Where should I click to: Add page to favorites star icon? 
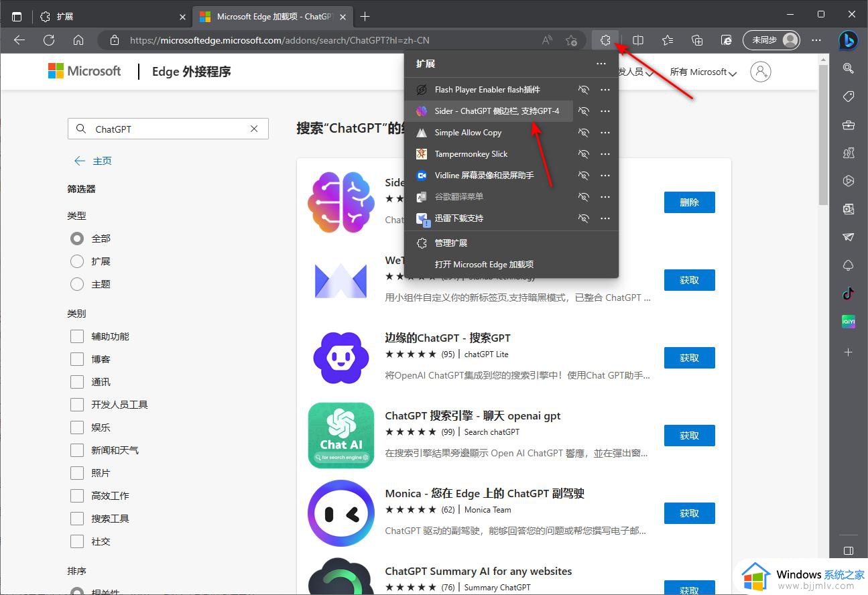(571, 40)
